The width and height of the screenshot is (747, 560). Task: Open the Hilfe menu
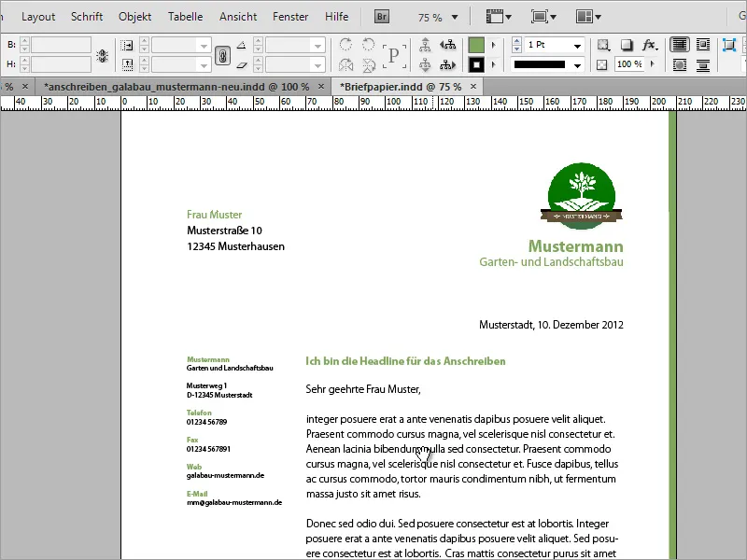pos(337,17)
